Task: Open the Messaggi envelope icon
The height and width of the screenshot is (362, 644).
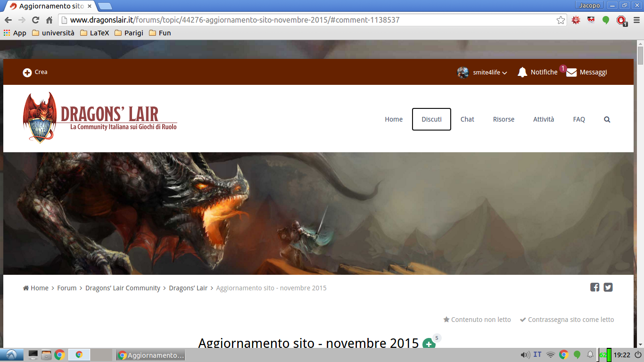Action: 571,73
